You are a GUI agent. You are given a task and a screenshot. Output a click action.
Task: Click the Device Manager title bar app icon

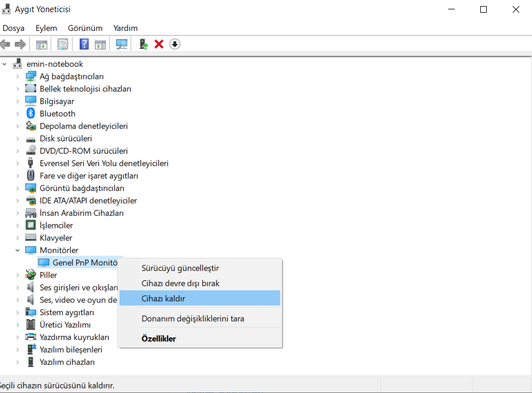point(6,9)
